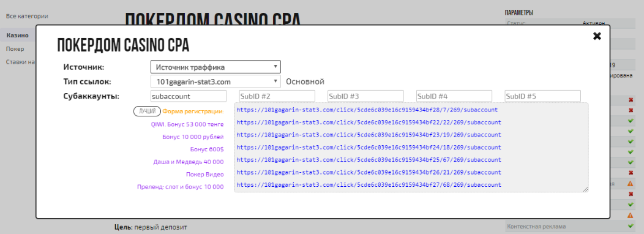644x234 pixels.
Task: Select the Покер category in sidebar
Action: pos(15,49)
